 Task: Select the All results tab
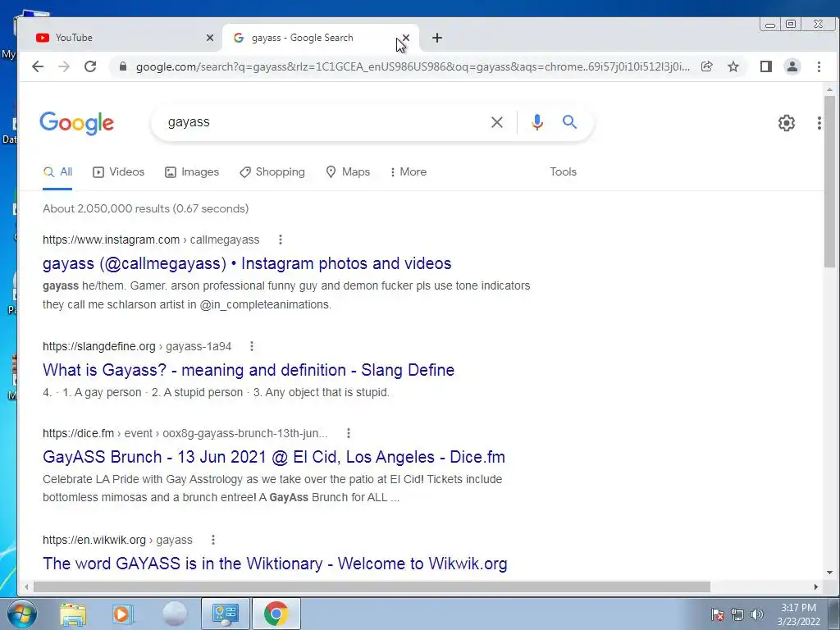pyautogui.click(x=57, y=171)
